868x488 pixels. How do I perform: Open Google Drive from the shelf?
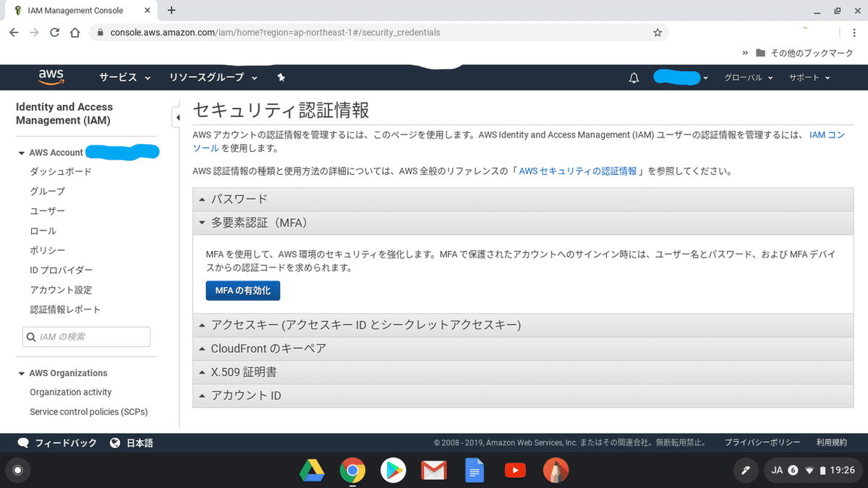pyautogui.click(x=311, y=470)
